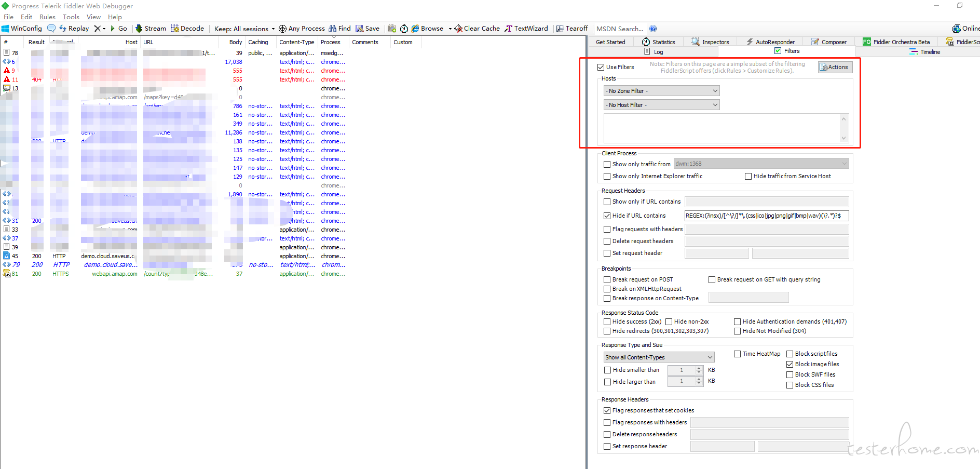Click the Clear Cache icon
This screenshot has width=980, height=469.
point(458,29)
